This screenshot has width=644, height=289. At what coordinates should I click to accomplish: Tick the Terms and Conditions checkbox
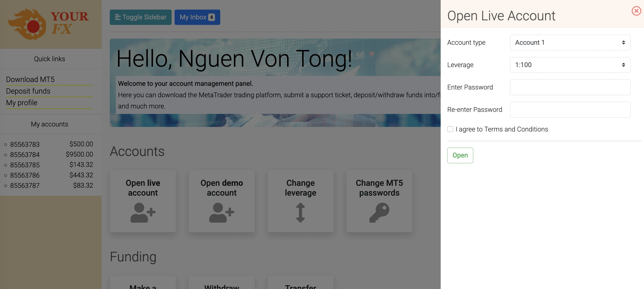click(450, 129)
